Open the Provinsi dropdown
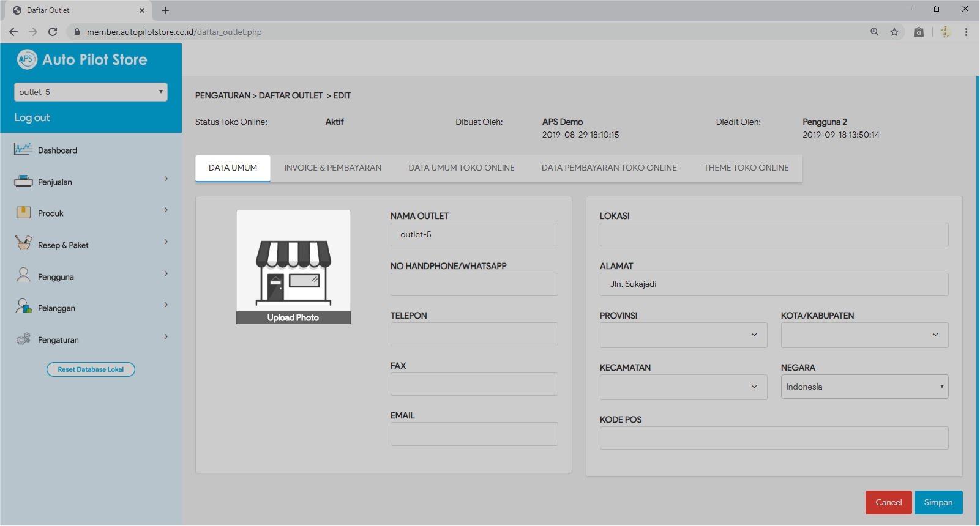The width and height of the screenshot is (980, 526). pos(683,335)
